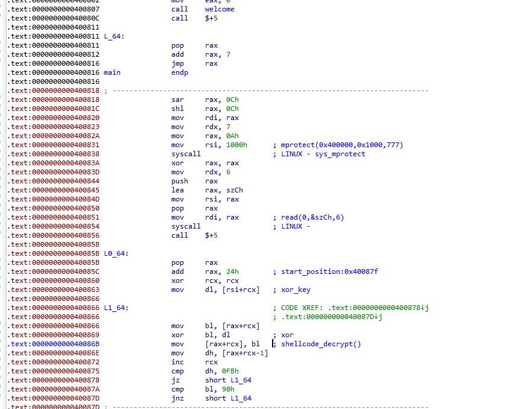Click the szCh variable reference
The image size is (532, 409).
click(235, 190)
